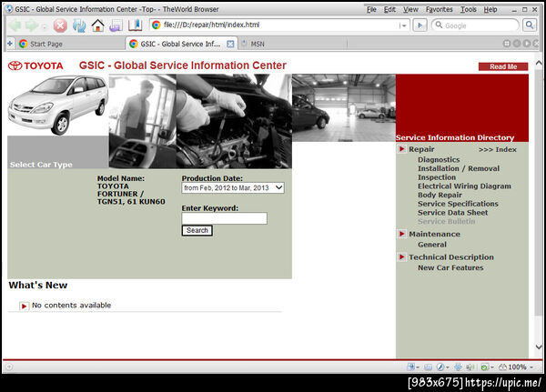Click the Toyota logo
546x392 pixels.
35,65
